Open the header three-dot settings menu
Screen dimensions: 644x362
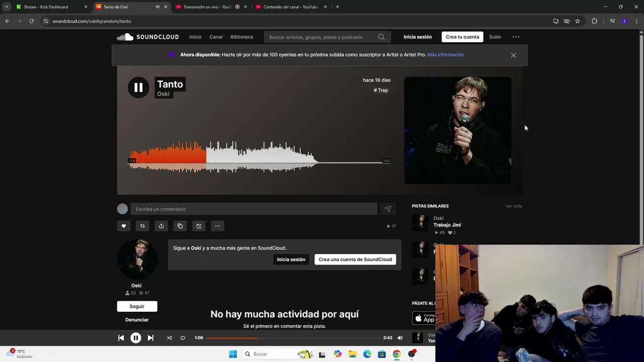(516, 37)
